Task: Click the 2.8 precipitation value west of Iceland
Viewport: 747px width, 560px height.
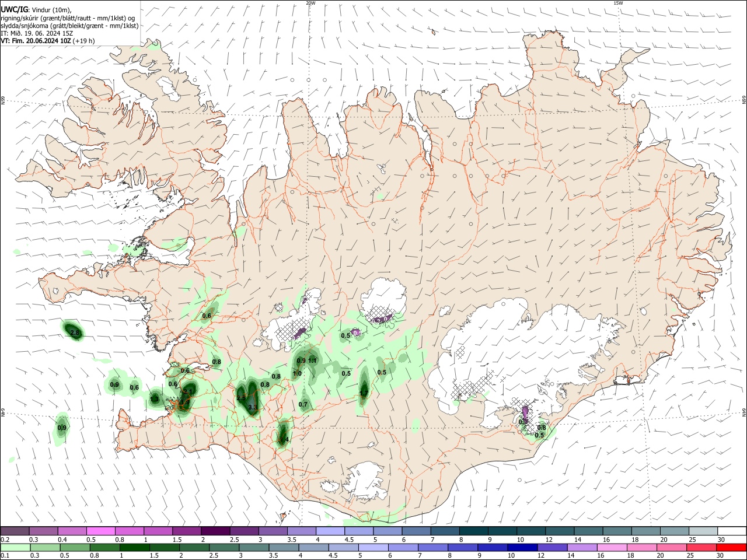Action: click(74, 333)
